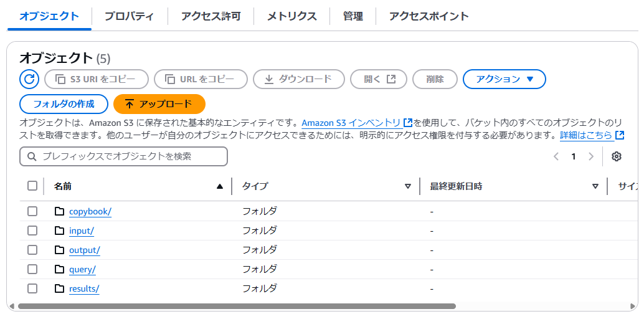Click the results folder icon

coord(60,288)
